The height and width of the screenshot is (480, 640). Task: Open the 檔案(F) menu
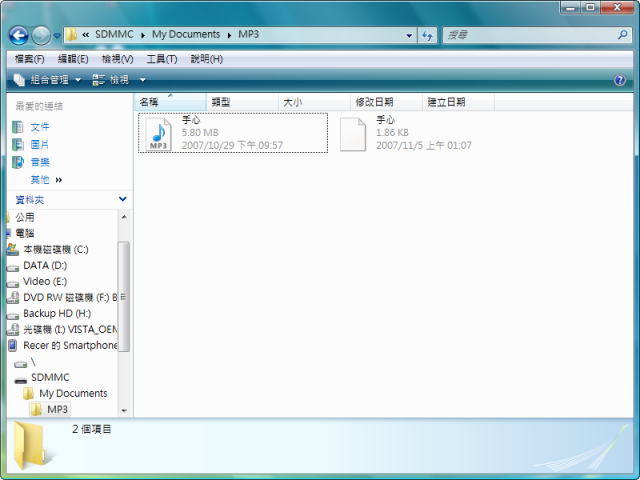pos(29,59)
